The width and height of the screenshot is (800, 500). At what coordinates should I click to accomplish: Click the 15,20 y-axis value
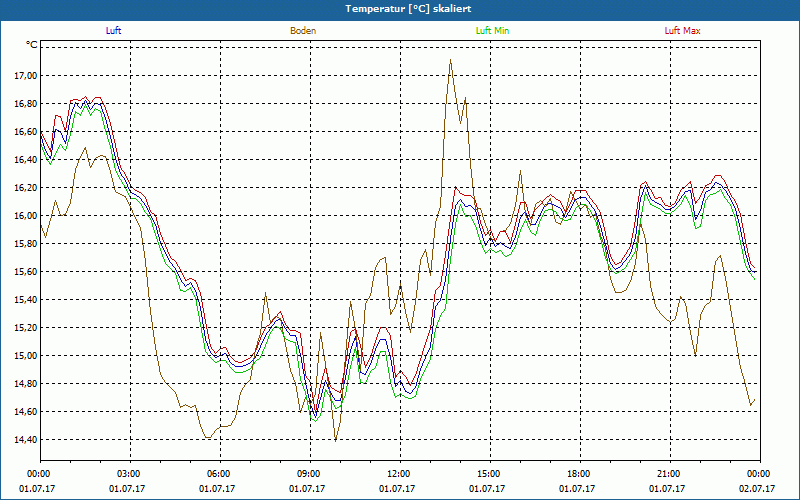(x=27, y=328)
